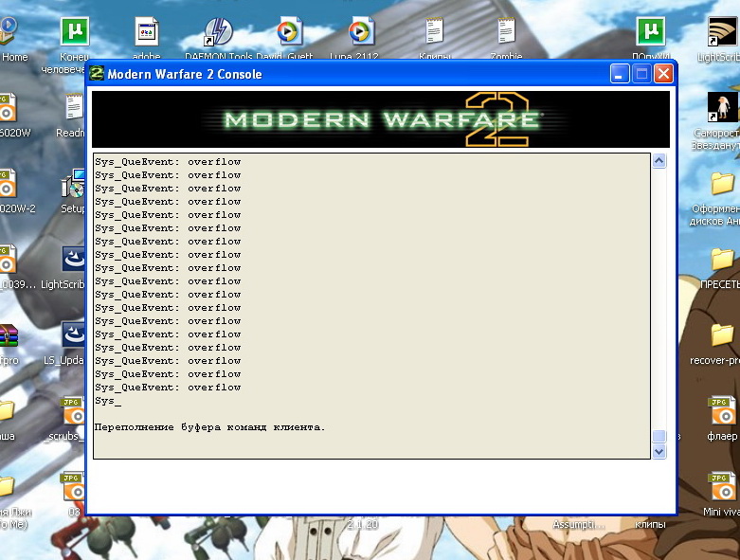This screenshot has width=740, height=560.
Task: Select the 020W-2 JPG file icon
Action: coord(8,183)
